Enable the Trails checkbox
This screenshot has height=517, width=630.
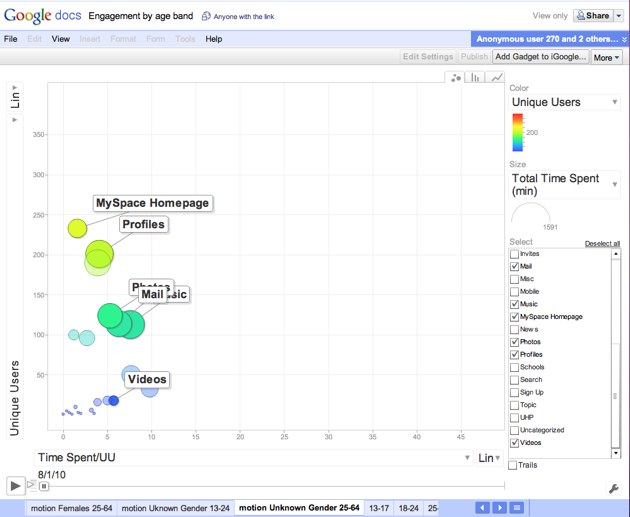513,465
